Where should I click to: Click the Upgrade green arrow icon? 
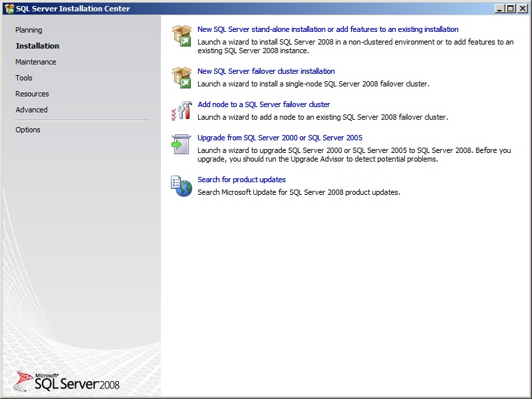[x=182, y=144]
